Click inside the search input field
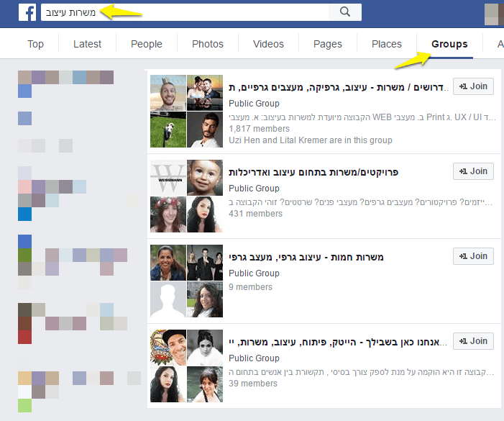 [x=185, y=12]
